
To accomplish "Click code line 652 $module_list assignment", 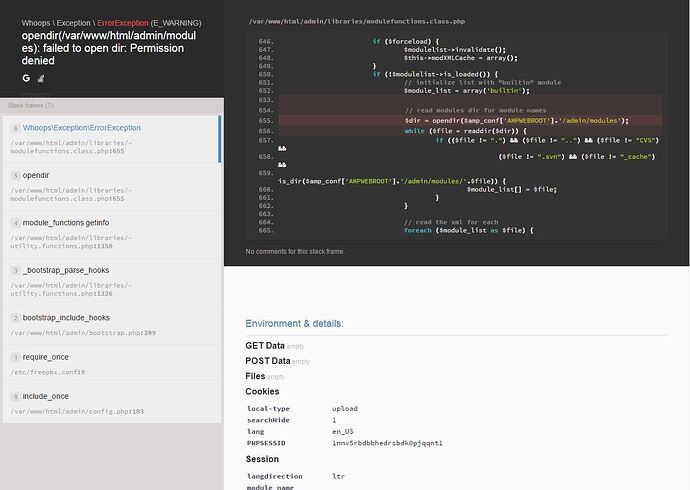I will [x=467, y=91].
